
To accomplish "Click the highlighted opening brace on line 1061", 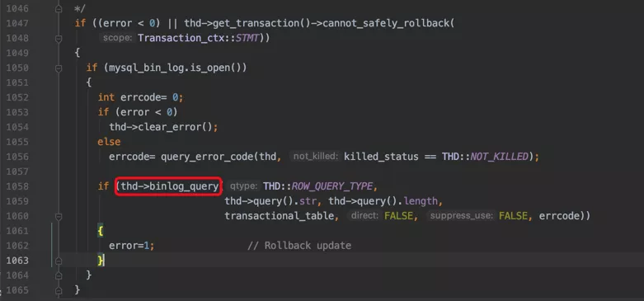I will click(101, 231).
